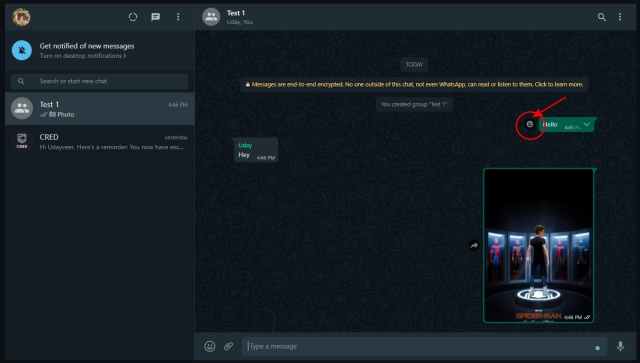Open the Spider-Man image preview
This screenshot has width=640, height=363.
click(538, 245)
